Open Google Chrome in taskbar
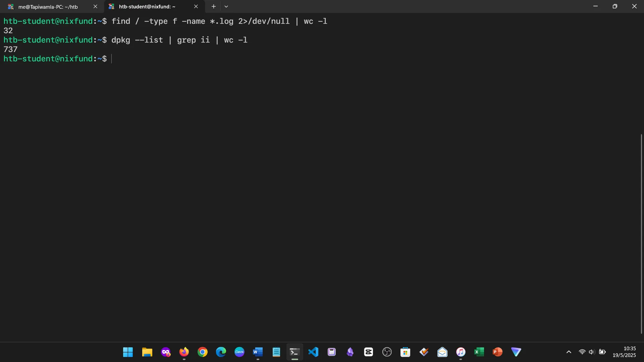The height and width of the screenshot is (362, 644). (x=202, y=352)
